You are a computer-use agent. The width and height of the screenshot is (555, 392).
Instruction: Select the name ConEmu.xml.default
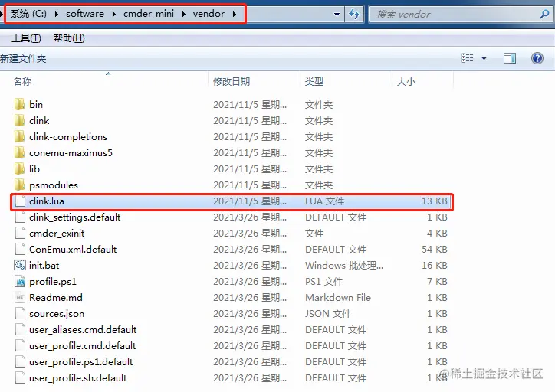click(73, 250)
